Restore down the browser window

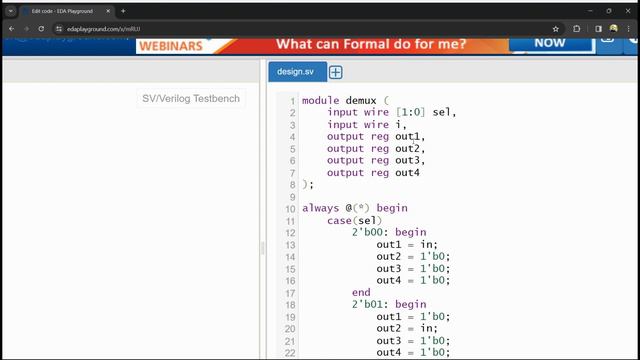pos(609,11)
